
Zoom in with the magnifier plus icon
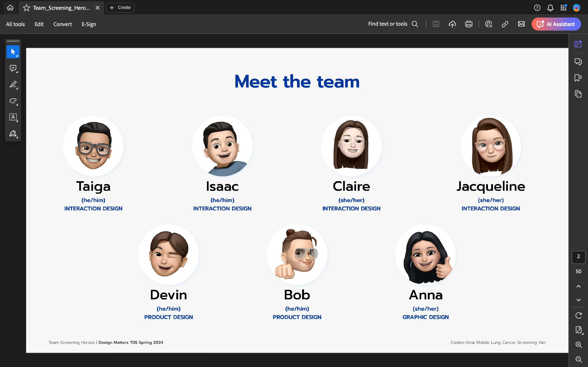point(579,345)
